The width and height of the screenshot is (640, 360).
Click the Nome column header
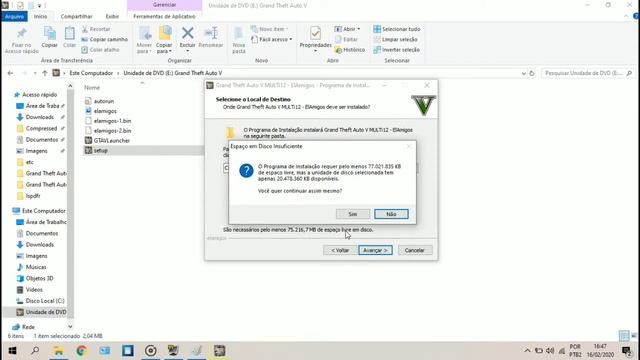pos(92,88)
